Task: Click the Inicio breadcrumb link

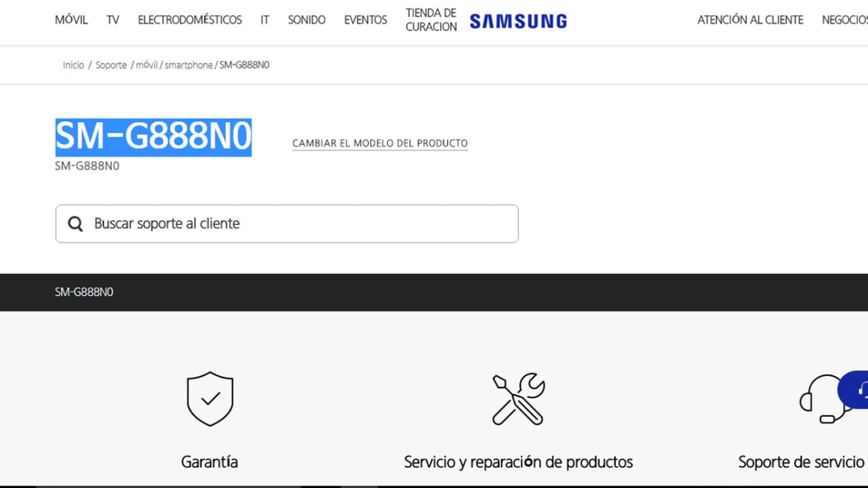Action: (x=73, y=65)
